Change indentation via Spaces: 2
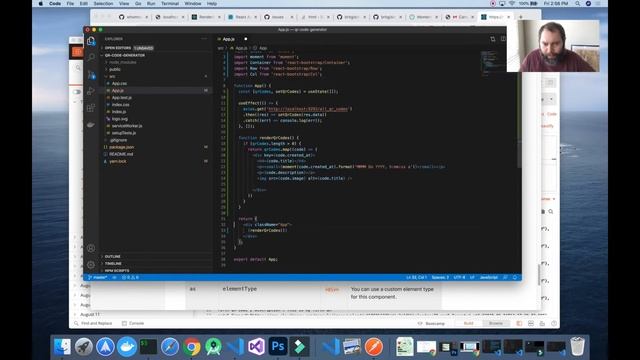The image size is (640, 360). tap(440, 278)
